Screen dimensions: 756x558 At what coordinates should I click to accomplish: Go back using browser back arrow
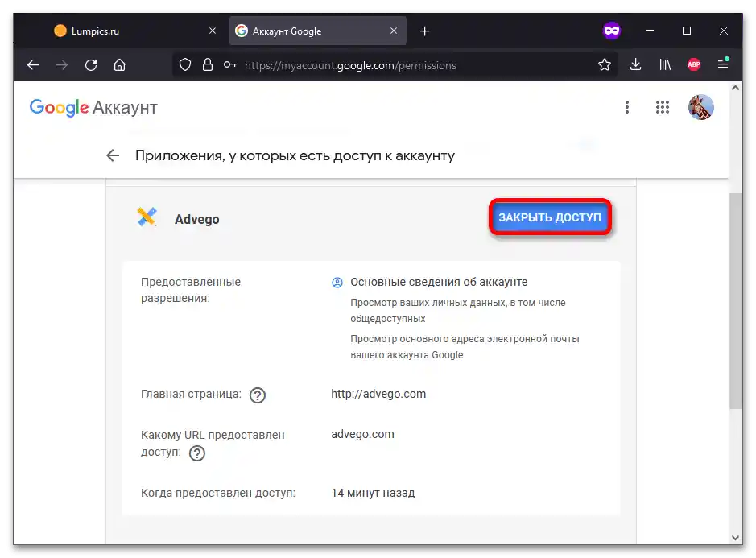point(33,64)
